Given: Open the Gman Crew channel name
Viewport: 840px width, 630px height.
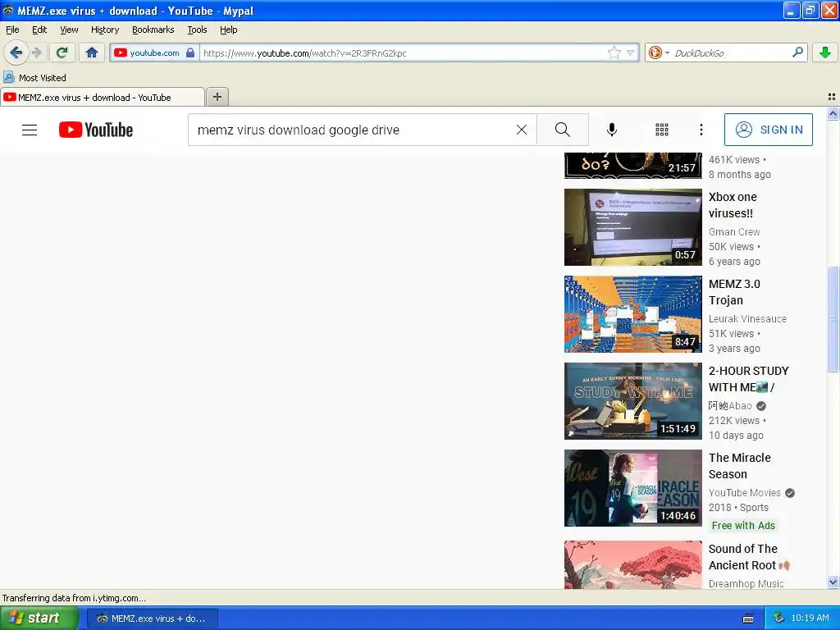Looking at the screenshot, I should tap(734, 232).
